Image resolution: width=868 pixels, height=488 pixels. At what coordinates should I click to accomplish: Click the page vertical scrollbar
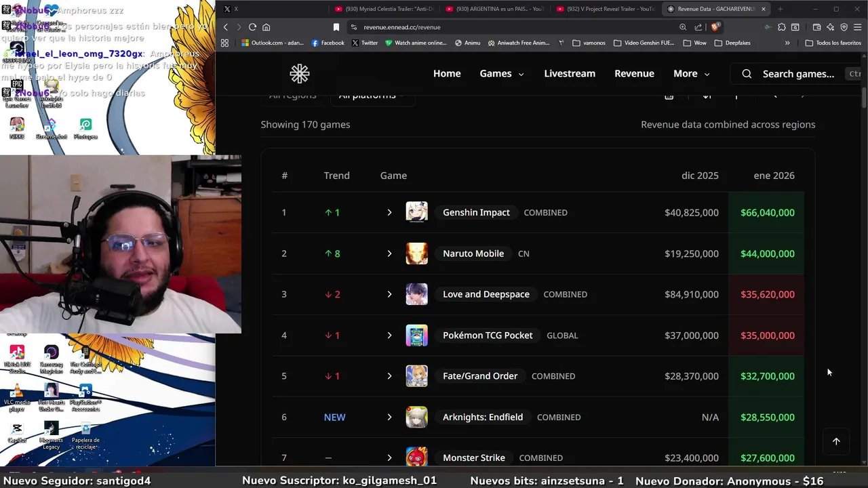(x=864, y=96)
